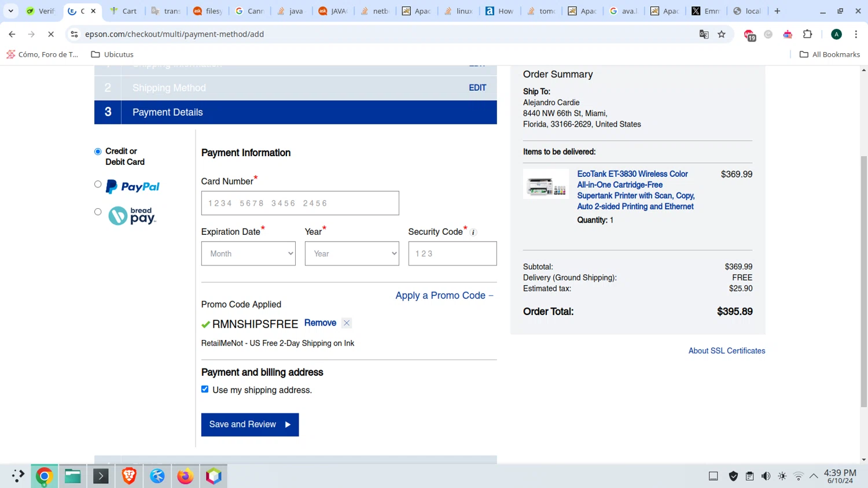This screenshot has height=488, width=868.
Task: Click the Card Number input field
Action: tap(300, 203)
